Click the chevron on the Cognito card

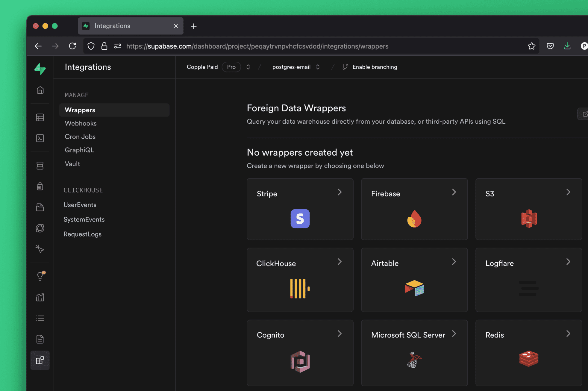point(340,334)
